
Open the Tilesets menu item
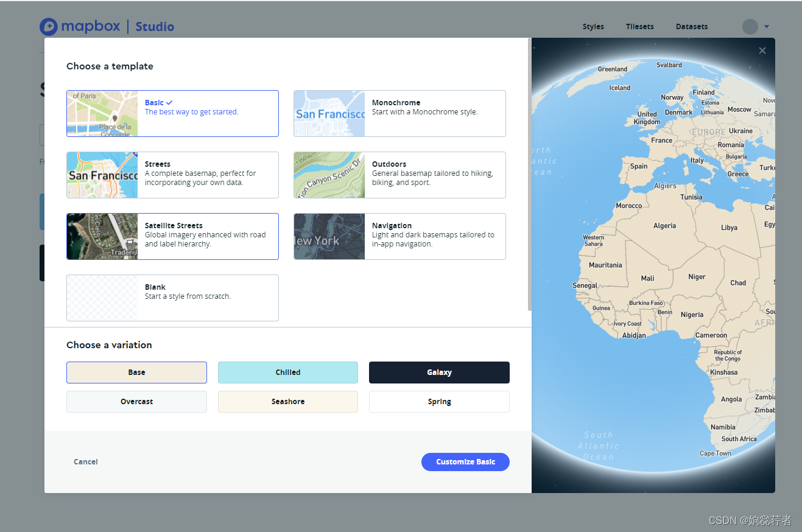640,27
